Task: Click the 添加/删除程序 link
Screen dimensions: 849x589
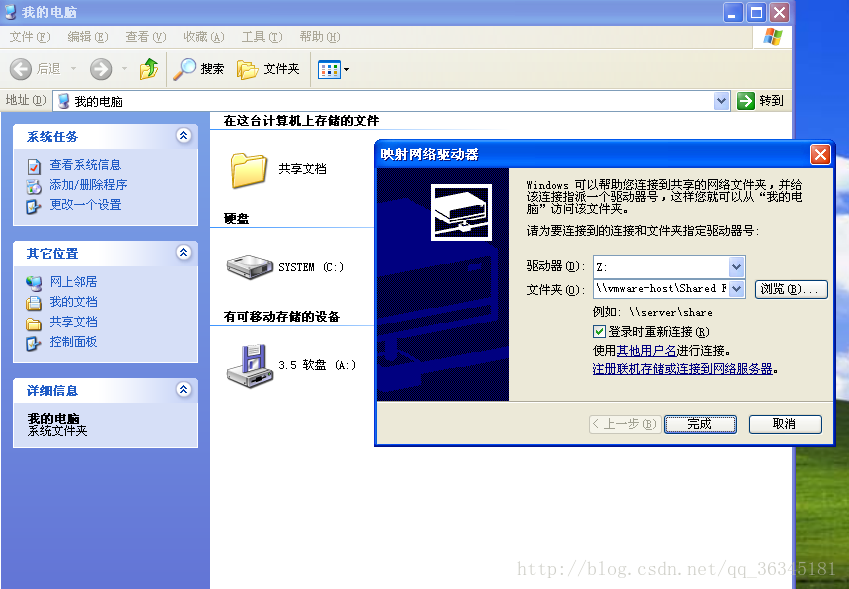Action: tap(88, 185)
